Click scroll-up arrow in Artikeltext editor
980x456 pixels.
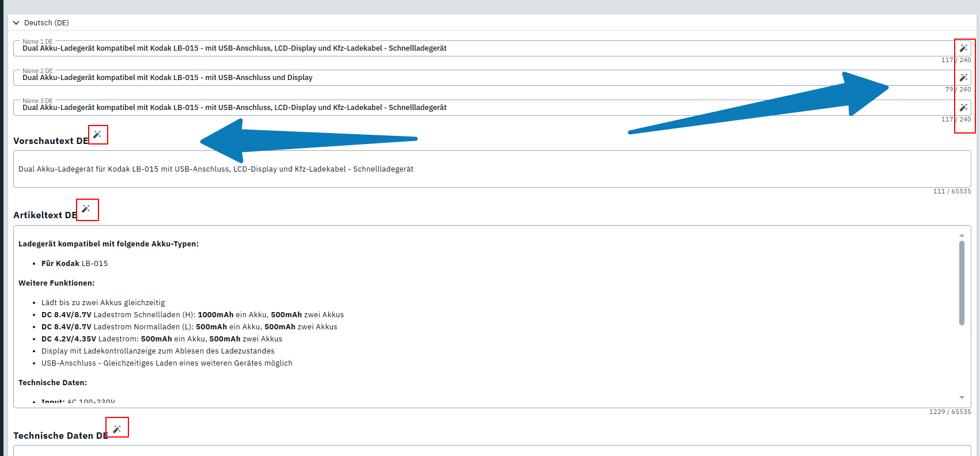pos(962,235)
